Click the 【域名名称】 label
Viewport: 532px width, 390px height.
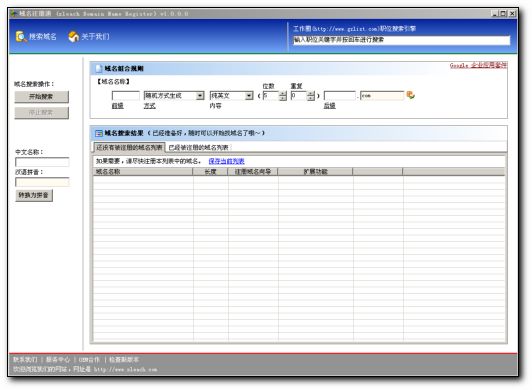(x=113, y=81)
